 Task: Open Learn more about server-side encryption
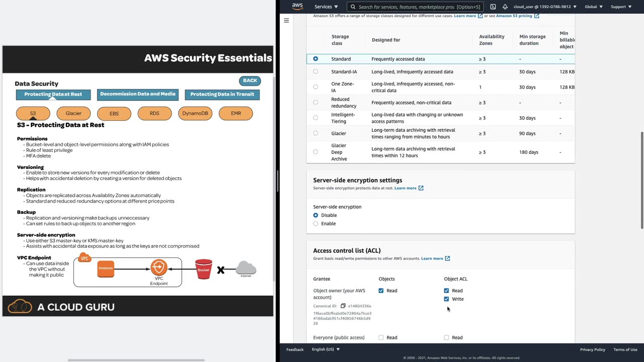point(406,188)
